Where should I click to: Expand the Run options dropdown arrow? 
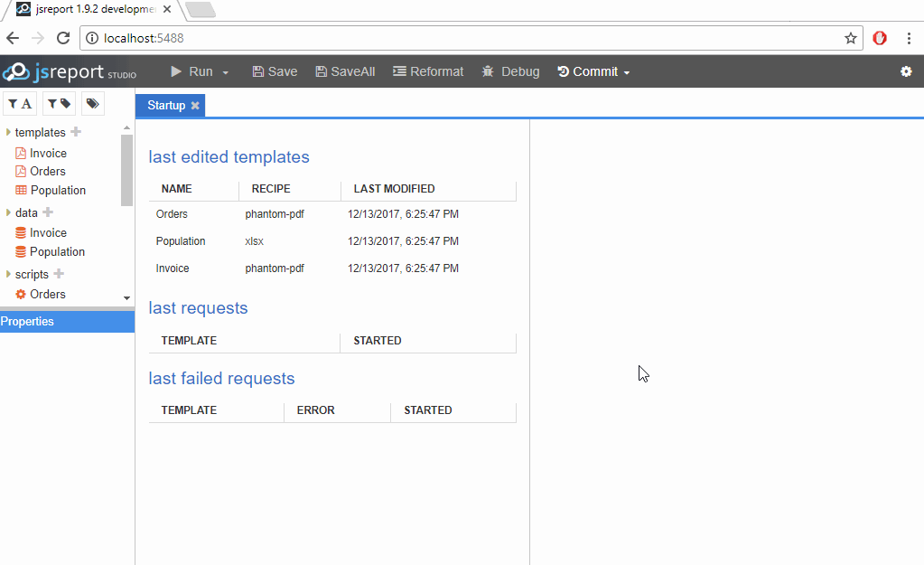point(223,71)
